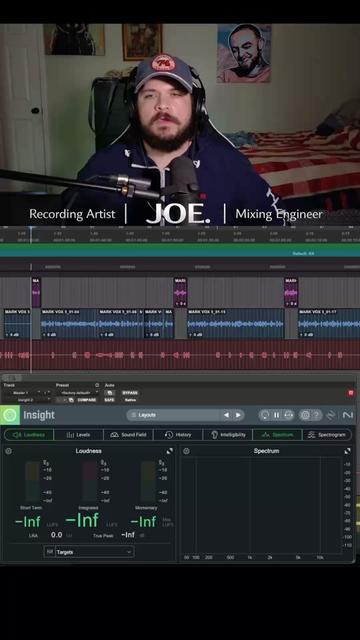Image resolution: width=360 pixels, height=640 pixels.
Task: Open Spectrum panel settings gear
Action: (x=187, y=451)
